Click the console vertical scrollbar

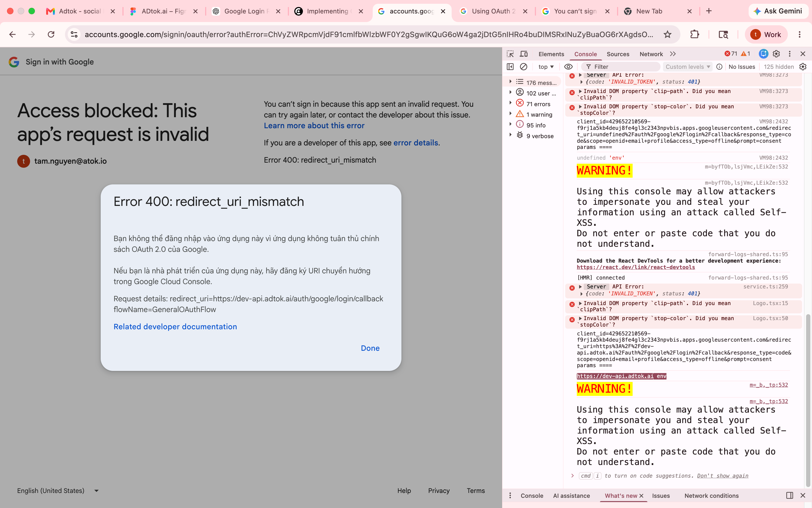808,400
